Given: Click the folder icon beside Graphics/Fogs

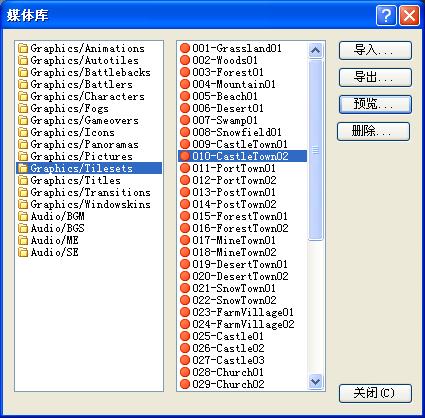Looking at the screenshot, I should point(23,108).
